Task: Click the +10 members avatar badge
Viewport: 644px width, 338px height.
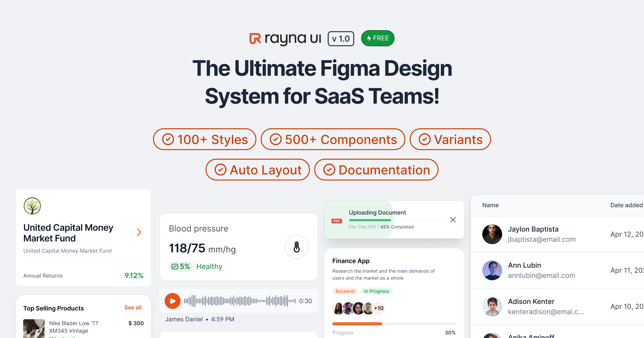Action: pyautogui.click(x=379, y=308)
